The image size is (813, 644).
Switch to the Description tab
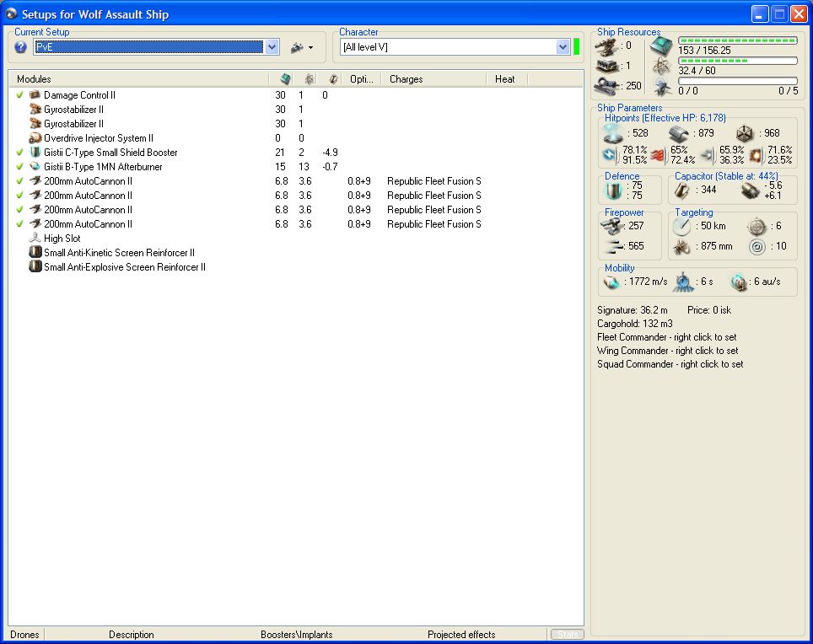pyautogui.click(x=132, y=635)
